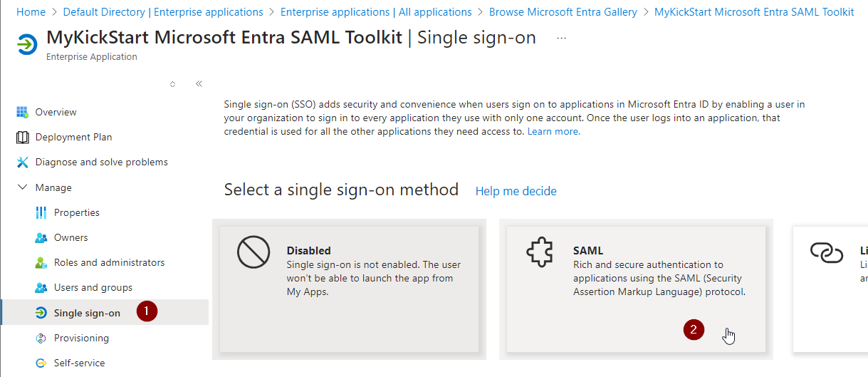This screenshot has height=377, width=868.
Task: Open the Users and groups menu item
Action: (x=93, y=288)
